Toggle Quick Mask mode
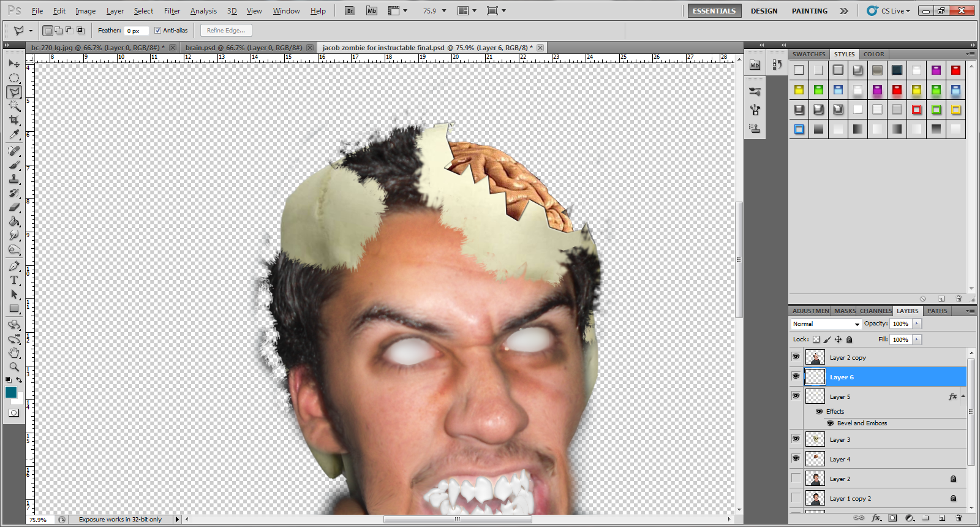980x527 pixels. (x=13, y=412)
